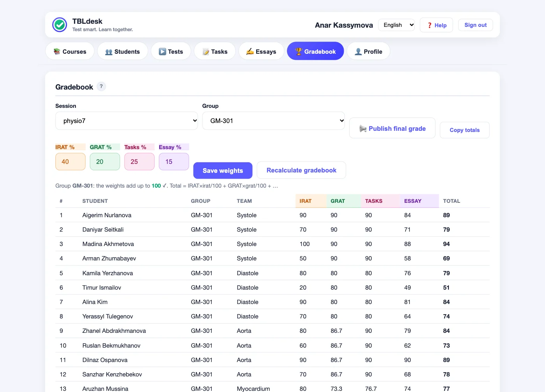Click Arman Zhumabayev's IRAT score 50
Viewport: 545px width, 392px height.
(x=303, y=258)
